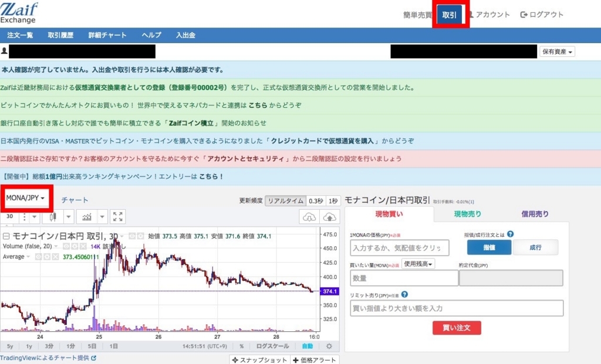
Task: Switch to 信用売り tab
Action: tap(535, 214)
